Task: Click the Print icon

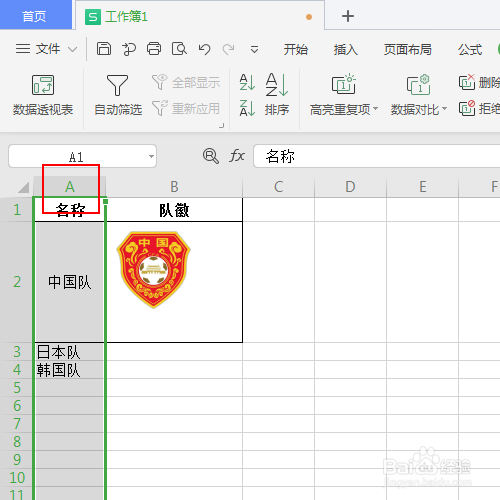Action: (x=154, y=49)
